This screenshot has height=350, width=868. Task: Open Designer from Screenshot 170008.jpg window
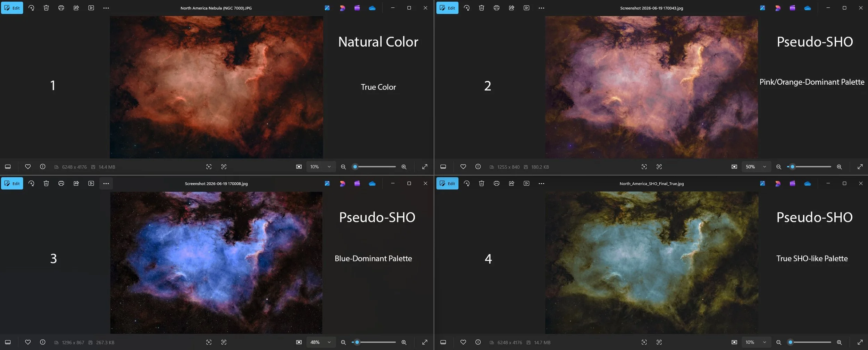342,183
